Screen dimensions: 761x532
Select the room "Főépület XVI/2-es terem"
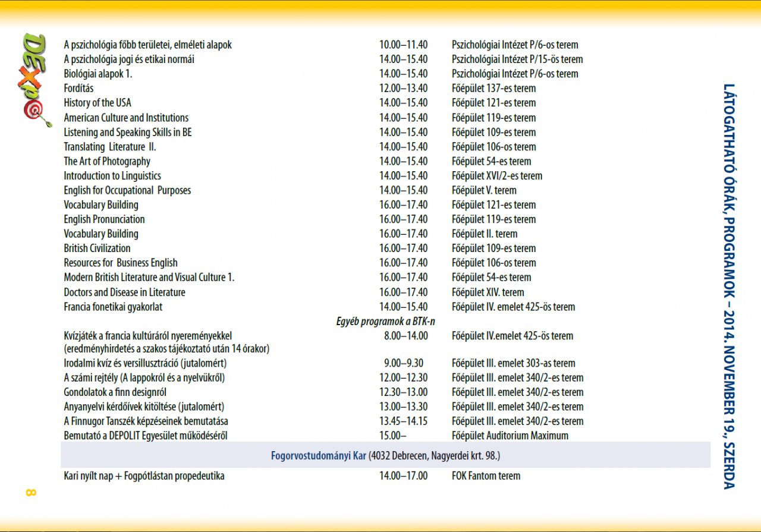click(x=497, y=176)
